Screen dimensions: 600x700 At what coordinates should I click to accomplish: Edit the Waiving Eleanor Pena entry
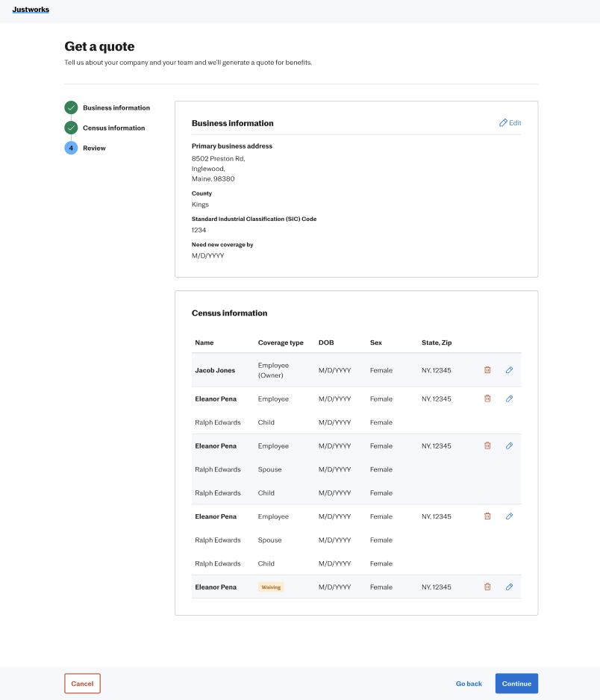509,587
